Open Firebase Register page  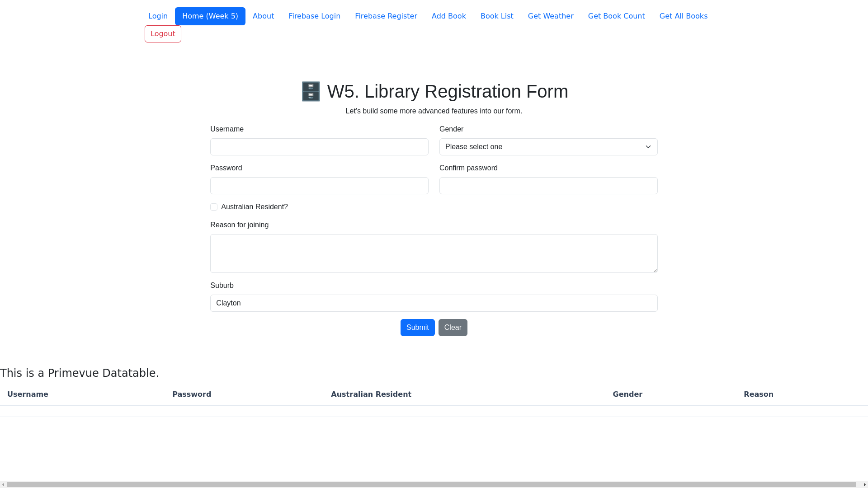click(386, 16)
